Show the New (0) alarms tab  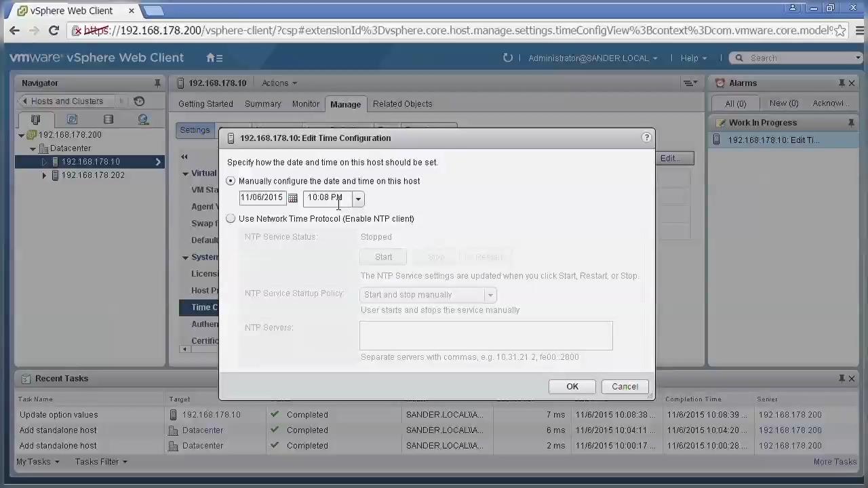(784, 103)
